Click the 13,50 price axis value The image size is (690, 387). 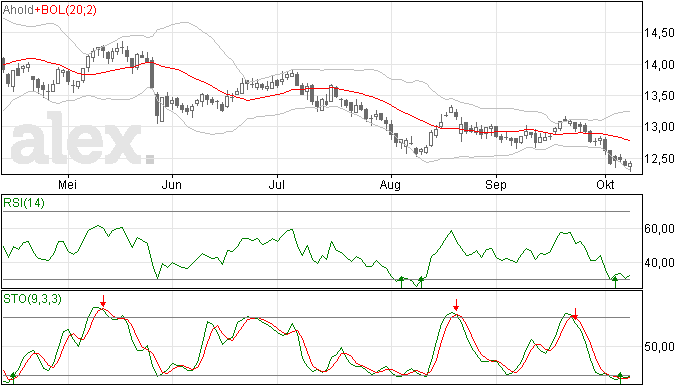[x=659, y=96]
